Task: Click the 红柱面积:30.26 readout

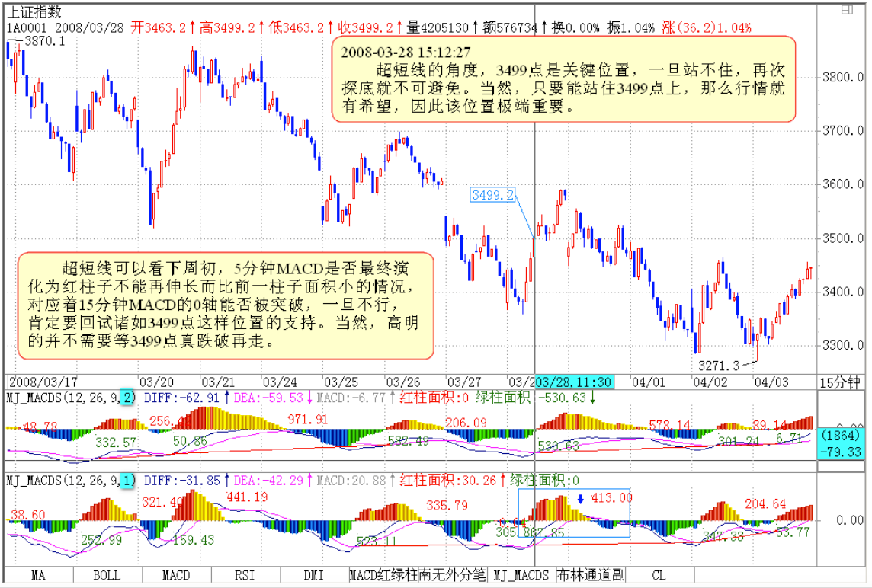Action: 447,481
